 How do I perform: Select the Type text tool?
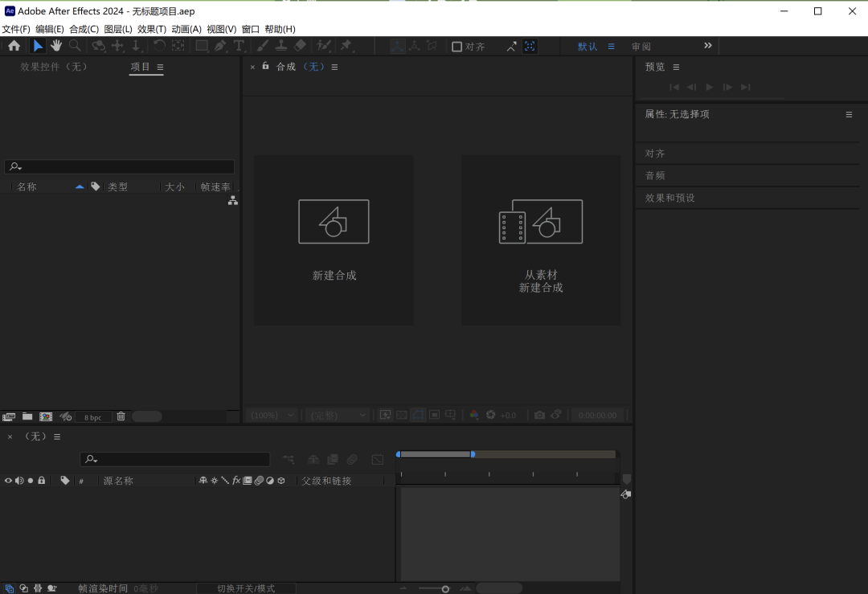click(239, 46)
